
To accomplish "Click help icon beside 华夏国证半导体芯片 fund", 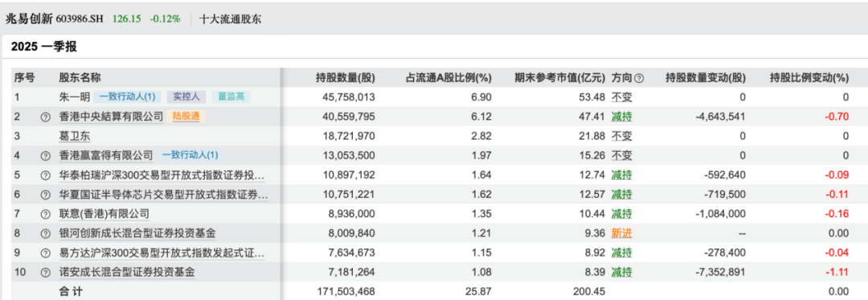I will 45,195.
